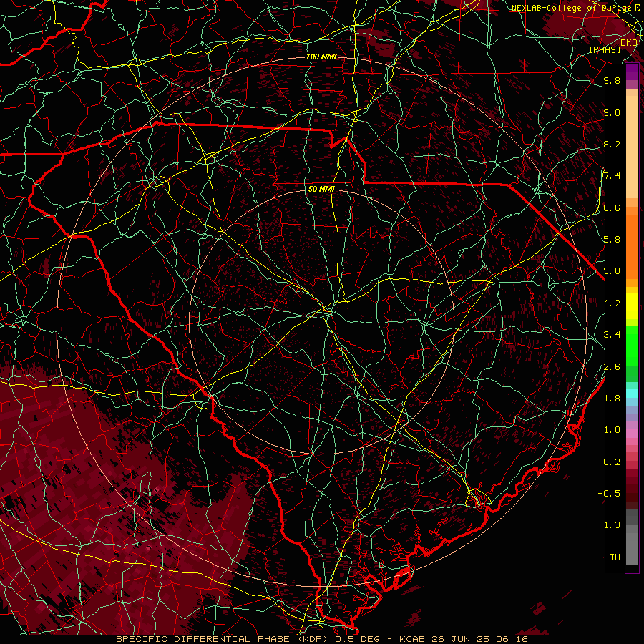Click the 100 NMI range ring label

[x=321, y=57]
